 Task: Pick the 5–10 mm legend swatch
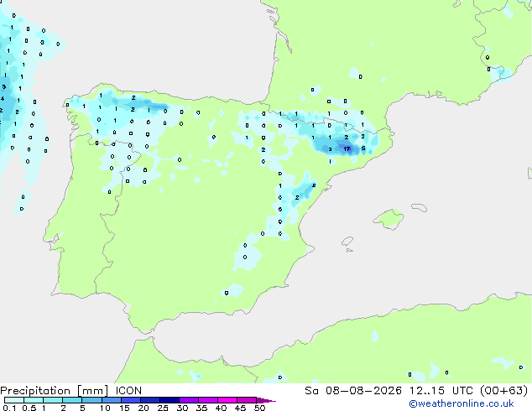click(x=91, y=400)
